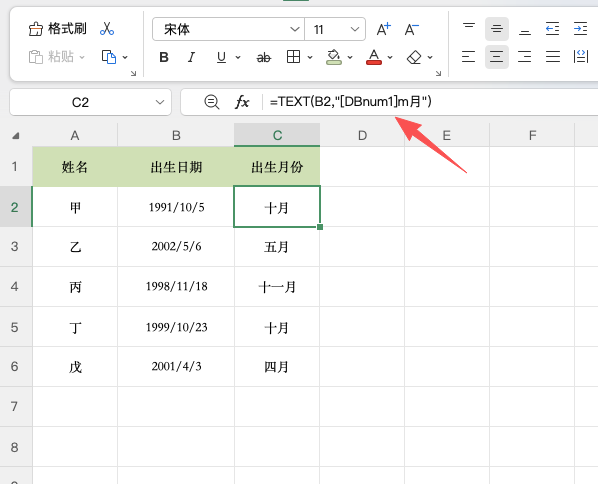Click cell with date 1999/10/23
Image resolution: width=598 pixels, height=484 pixels.
pyautogui.click(x=176, y=327)
